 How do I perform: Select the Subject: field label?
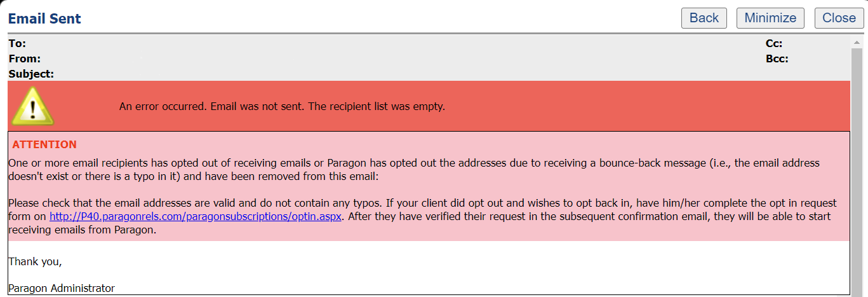pos(31,74)
